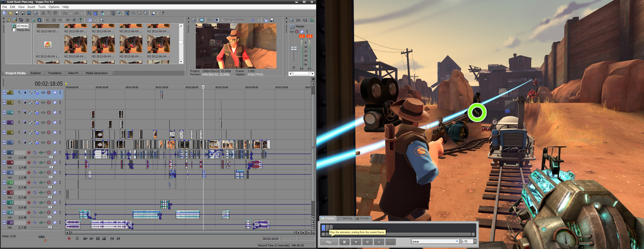Open the Redo history dropdown arrow
Viewport: 644px width, 249px height.
coord(82,13)
